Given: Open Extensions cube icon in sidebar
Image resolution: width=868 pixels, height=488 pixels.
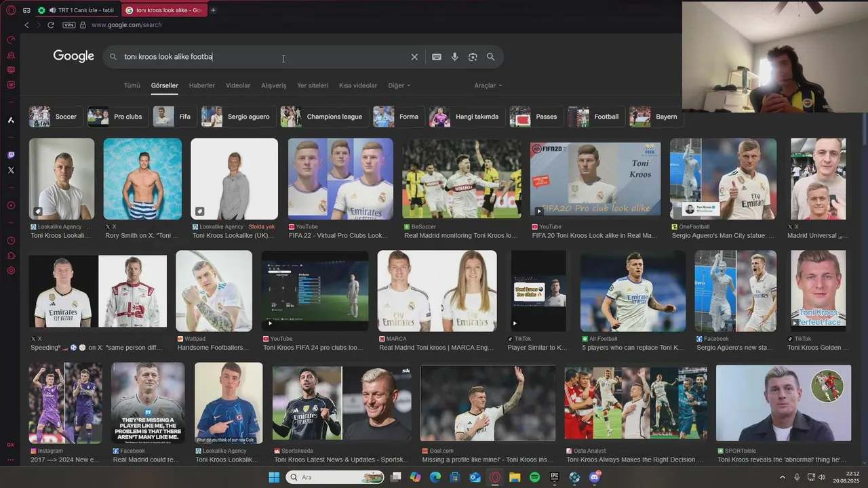Looking at the screenshot, I should pos(11,256).
